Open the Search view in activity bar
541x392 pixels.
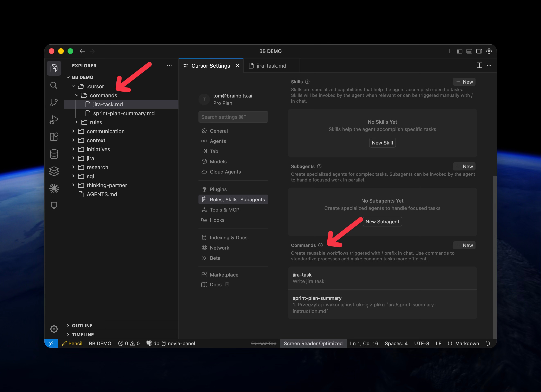tap(54, 85)
